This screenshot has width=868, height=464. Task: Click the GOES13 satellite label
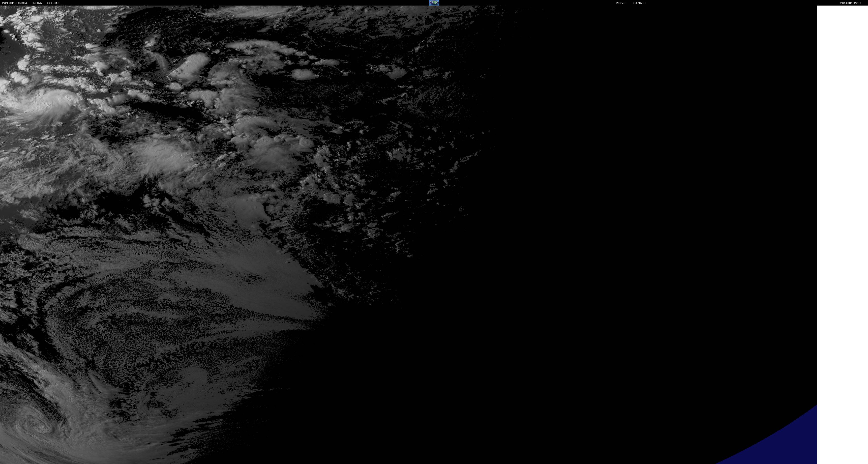click(53, 3)
